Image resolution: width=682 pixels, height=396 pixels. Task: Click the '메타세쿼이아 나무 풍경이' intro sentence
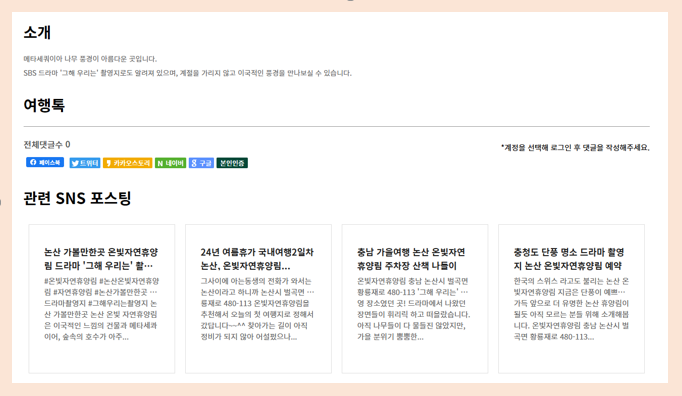(x=90, y=59)
